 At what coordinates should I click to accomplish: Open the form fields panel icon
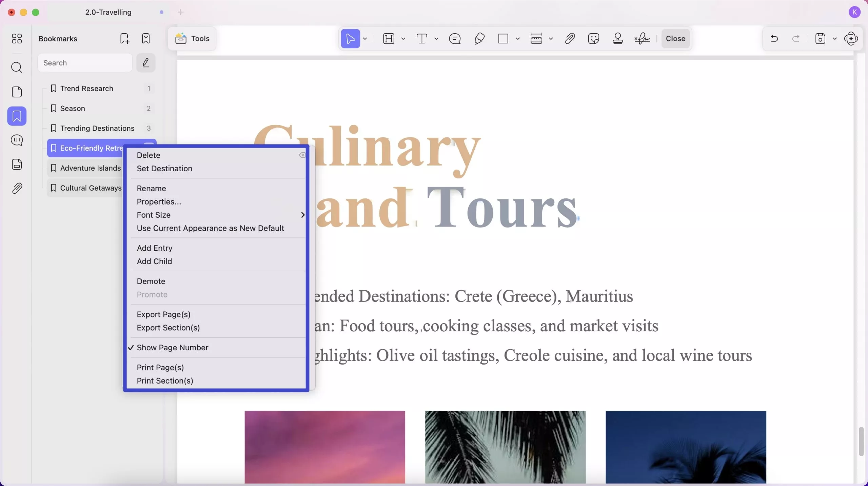[17, 164]
